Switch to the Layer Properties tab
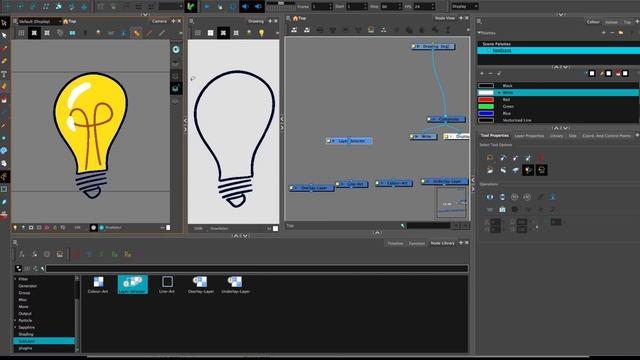Screen dimensions: 640x360 (529, 136)
